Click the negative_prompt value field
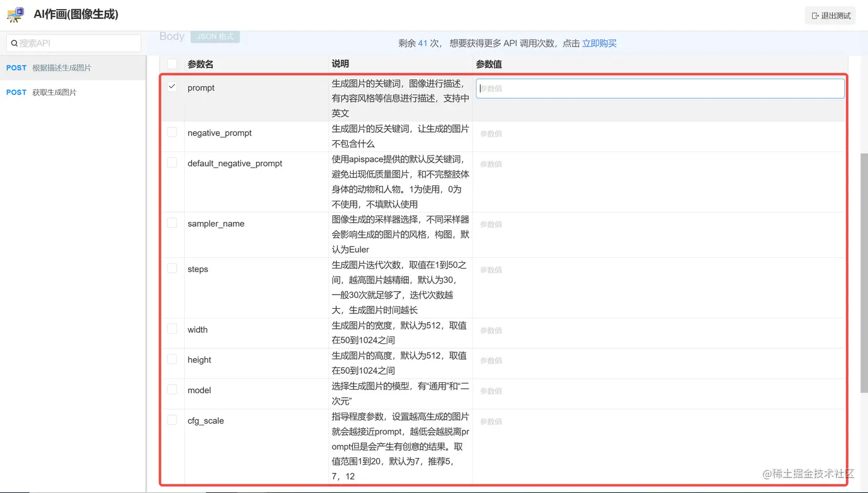 tap(660, 134)
